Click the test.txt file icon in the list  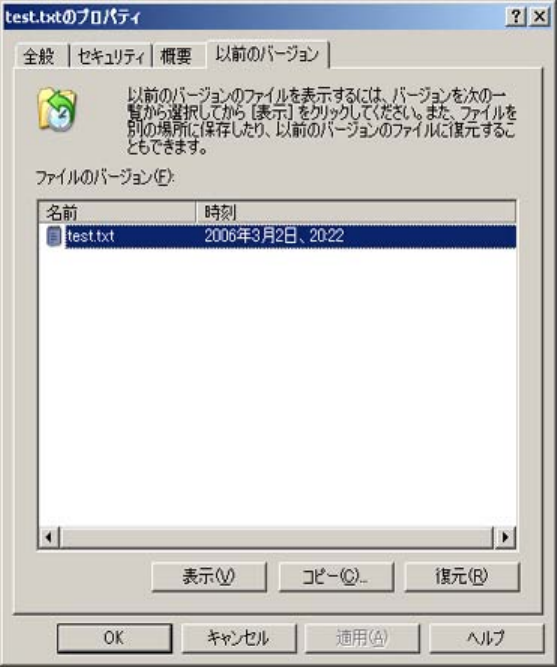pyautogui.click(x=54, y=236)
